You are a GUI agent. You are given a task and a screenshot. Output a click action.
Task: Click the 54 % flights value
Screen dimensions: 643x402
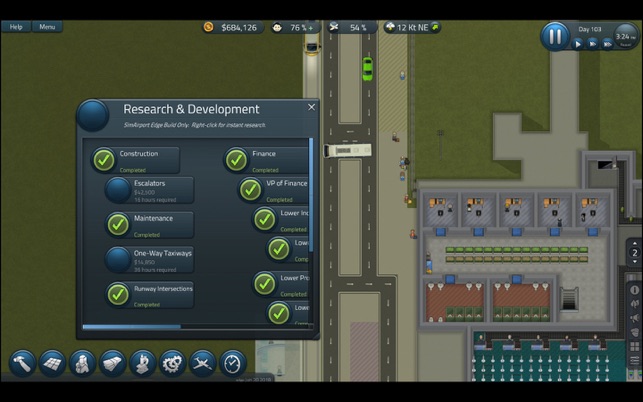tap(358, 27)
